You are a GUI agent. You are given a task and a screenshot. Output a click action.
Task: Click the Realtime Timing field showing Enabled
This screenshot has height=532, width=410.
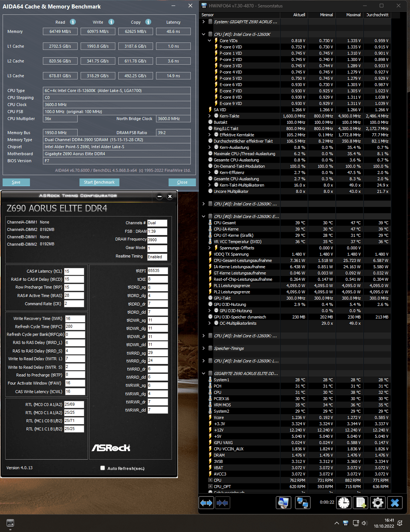click(157, 257)
